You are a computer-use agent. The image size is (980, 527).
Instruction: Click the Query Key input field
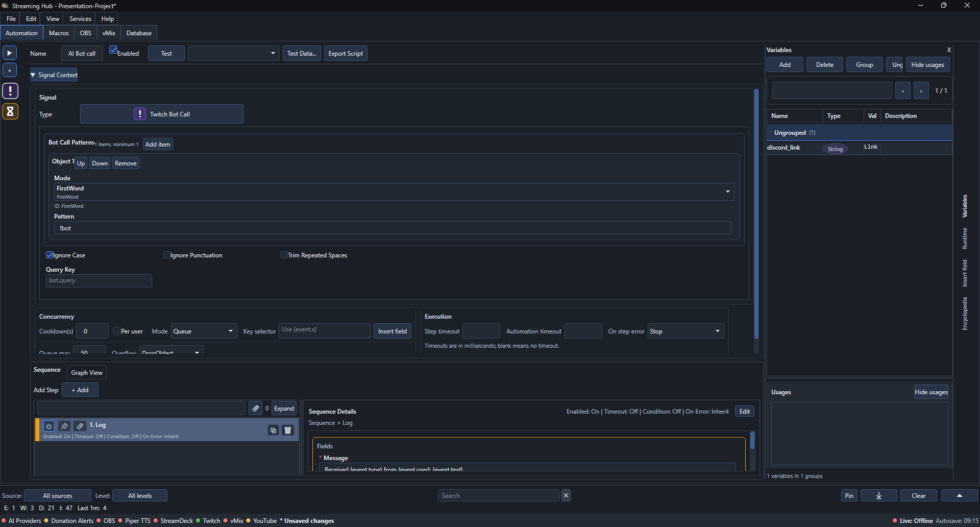[99, 281]
